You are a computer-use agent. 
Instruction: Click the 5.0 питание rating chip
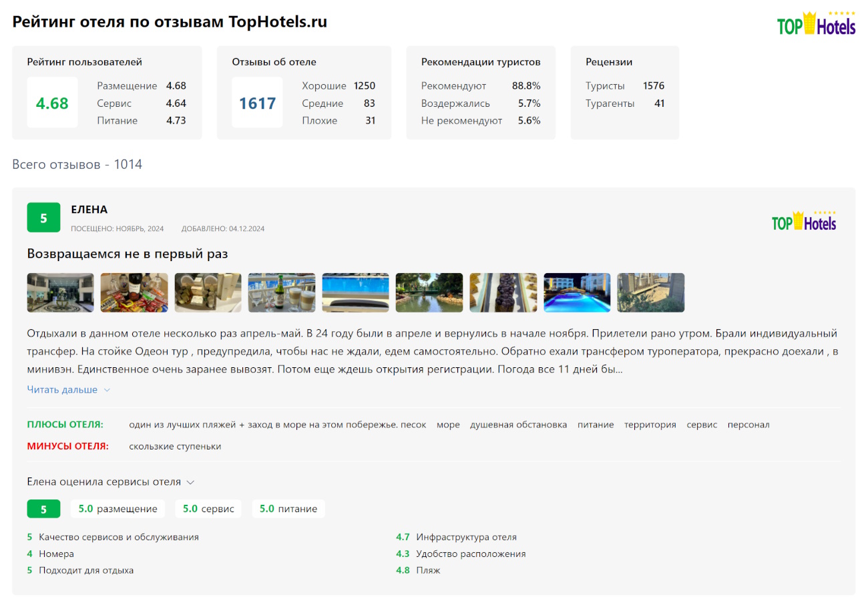click(288, 509)
